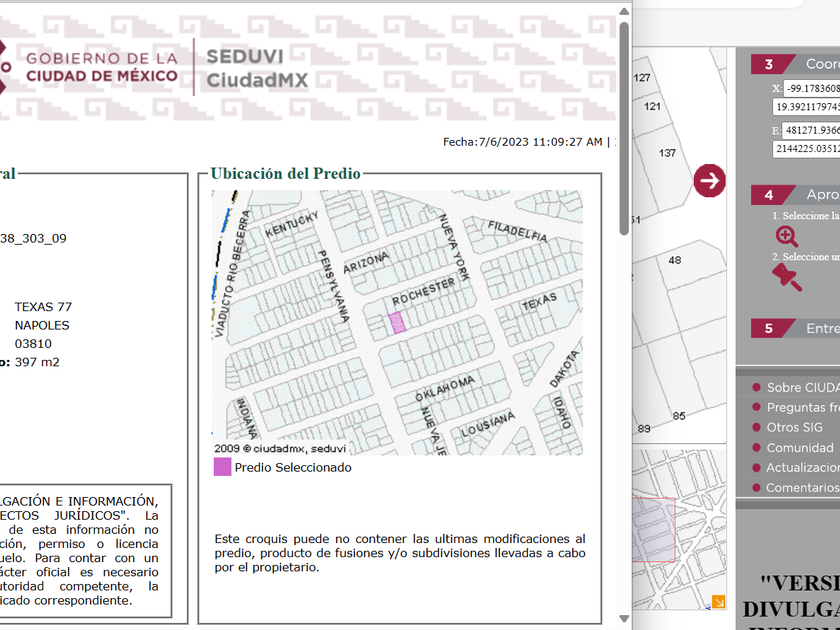Click the surface value 397 m2
Image resolution: width=840 pixels, height=630 pixels.
coord(37,362)
